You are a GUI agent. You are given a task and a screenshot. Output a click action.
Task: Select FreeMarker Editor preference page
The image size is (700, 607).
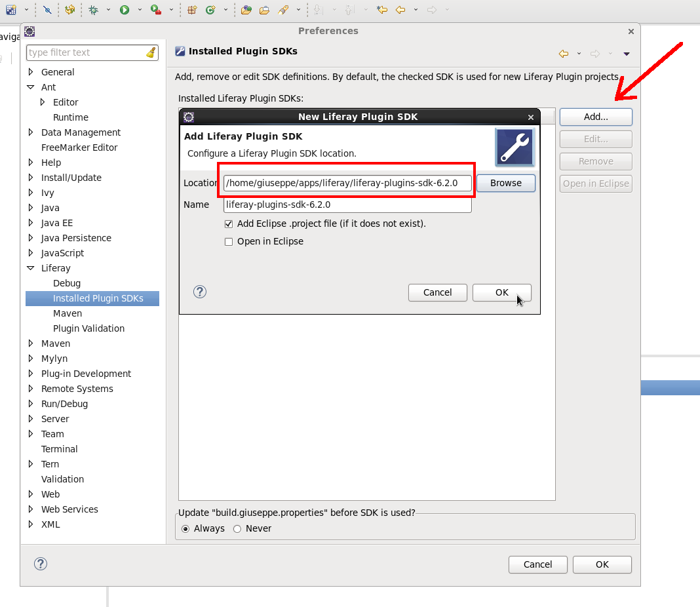(79, 147)
